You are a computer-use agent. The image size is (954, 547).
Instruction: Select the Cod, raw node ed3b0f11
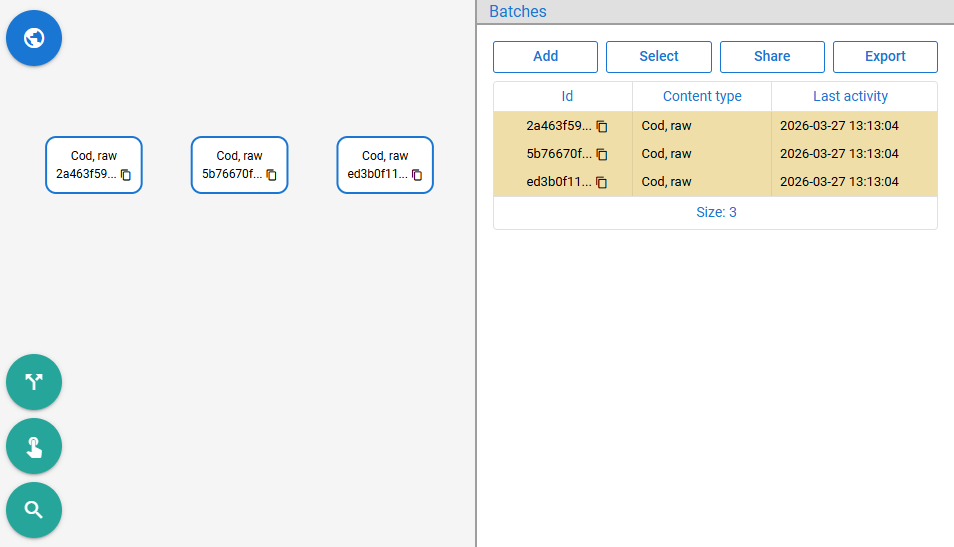385,165
